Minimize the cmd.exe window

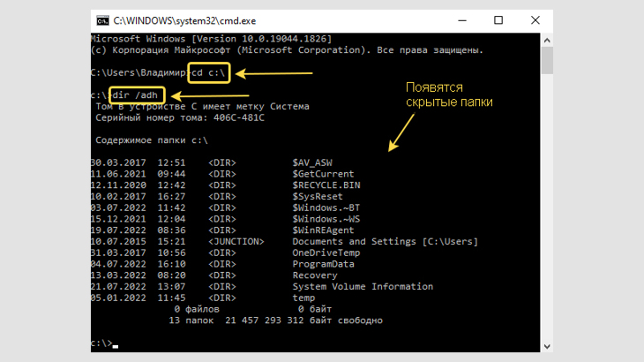tap(462, 20)
